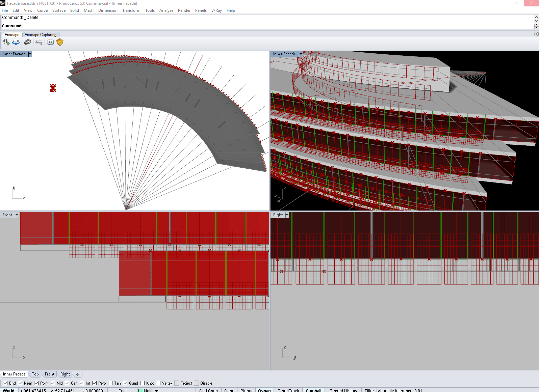Click Enscape live camera sync icon
The width and height of the screenshot is (539, 392).
pos(16,42)
